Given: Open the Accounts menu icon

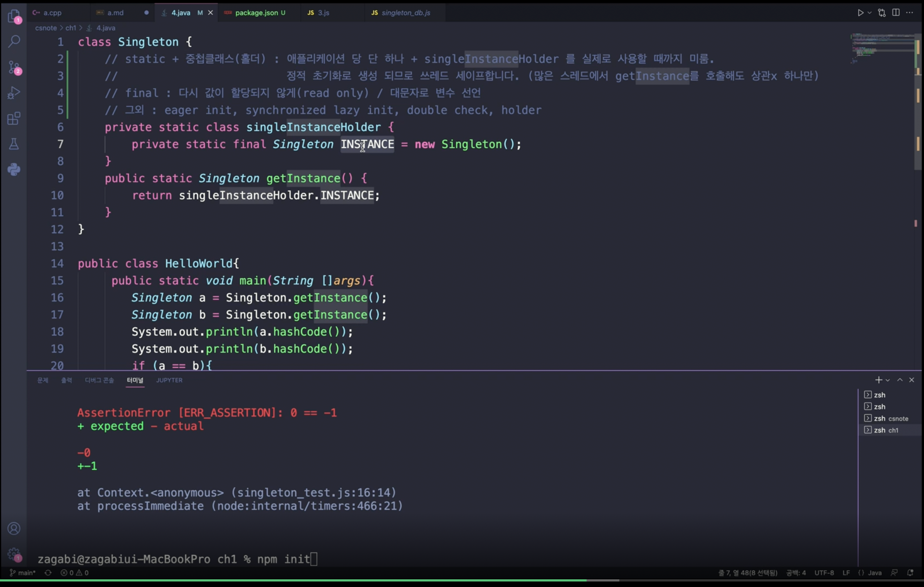Looking at the screenshot, I should click(14, 528).
